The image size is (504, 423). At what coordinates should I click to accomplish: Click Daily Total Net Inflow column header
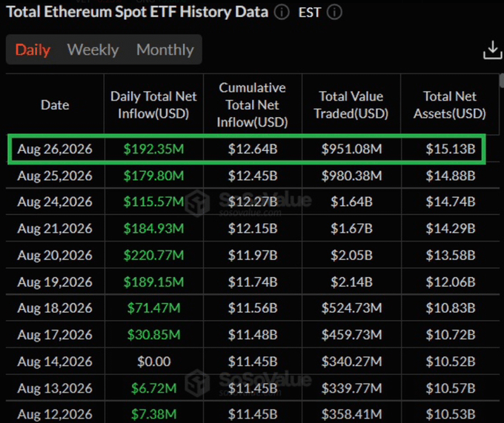153,105
